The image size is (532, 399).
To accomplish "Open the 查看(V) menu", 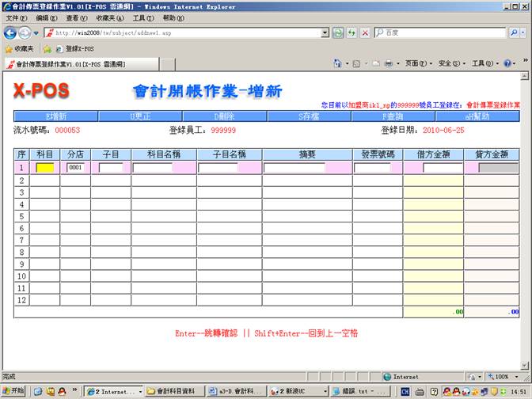I will point(77,17).
